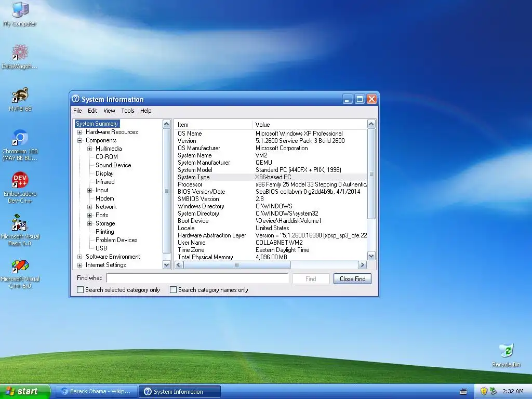Expand the Network tree node
This screenshot has width=532, height=399.
89,207
